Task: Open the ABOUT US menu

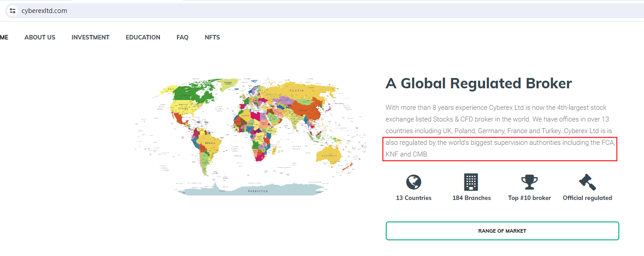Action: [40, 37]
